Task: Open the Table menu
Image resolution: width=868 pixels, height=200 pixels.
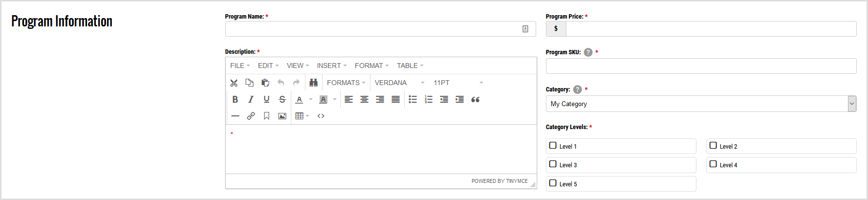Action: point(410,66)
